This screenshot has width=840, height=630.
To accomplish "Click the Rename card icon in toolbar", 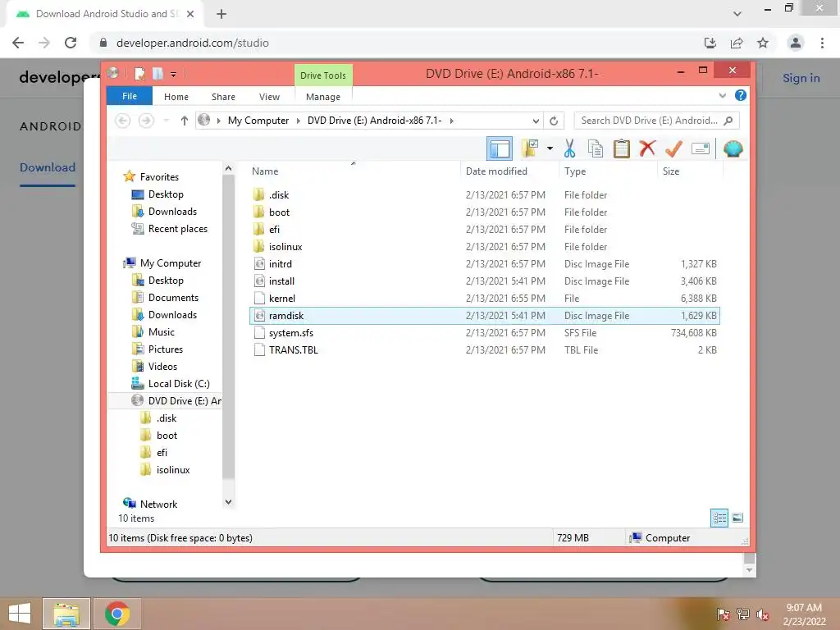I will click(x=701, y=148).
